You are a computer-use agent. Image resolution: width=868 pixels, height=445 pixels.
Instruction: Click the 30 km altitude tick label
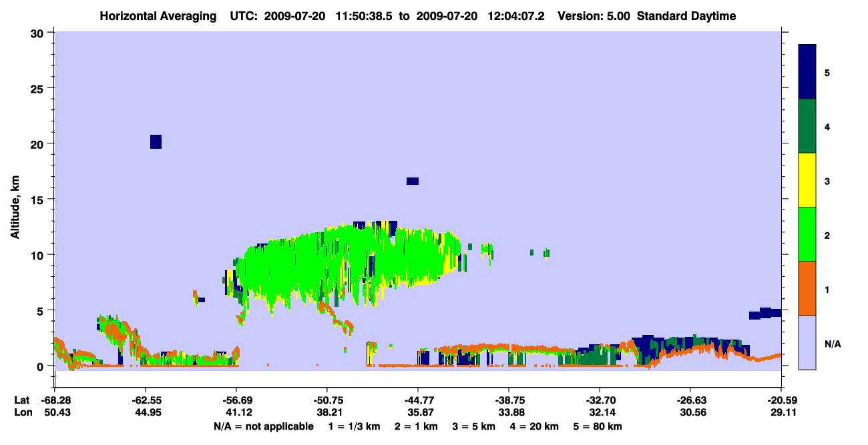(x=39, y=33)
